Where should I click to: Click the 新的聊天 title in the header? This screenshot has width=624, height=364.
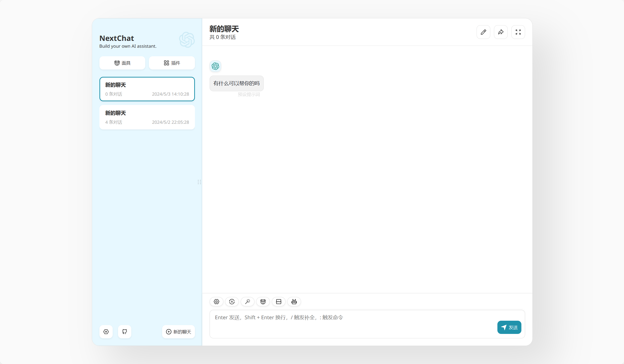(224, 29)
